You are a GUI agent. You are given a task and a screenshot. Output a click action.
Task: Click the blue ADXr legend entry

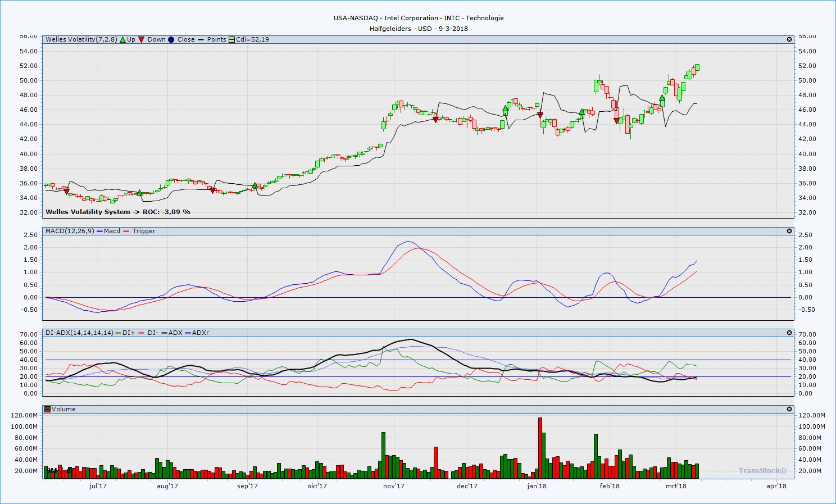pos(197,333)
